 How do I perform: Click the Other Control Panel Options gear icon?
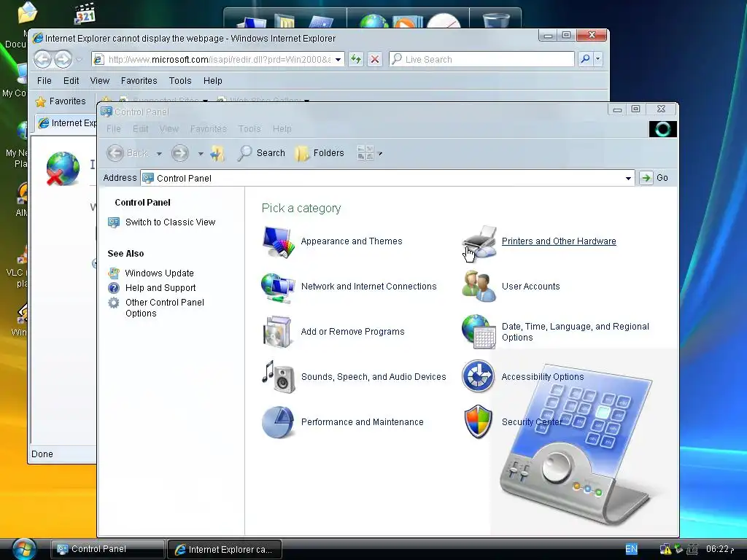tap(113, 303)
